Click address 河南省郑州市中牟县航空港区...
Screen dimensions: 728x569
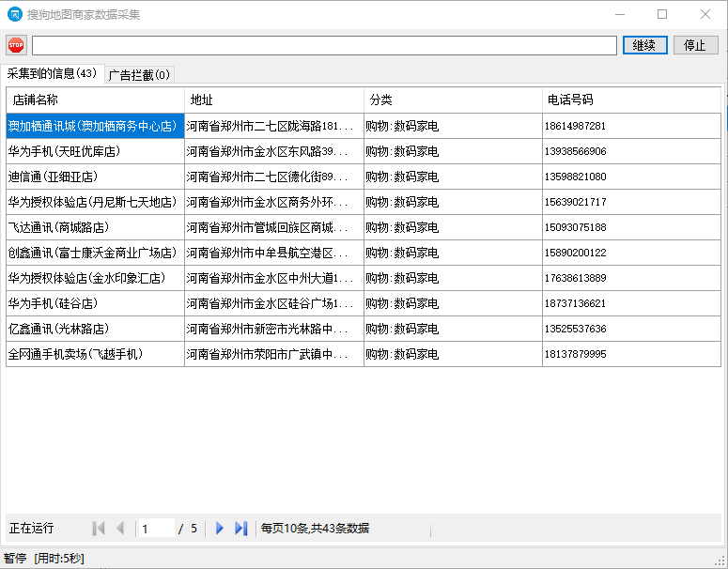267,253
